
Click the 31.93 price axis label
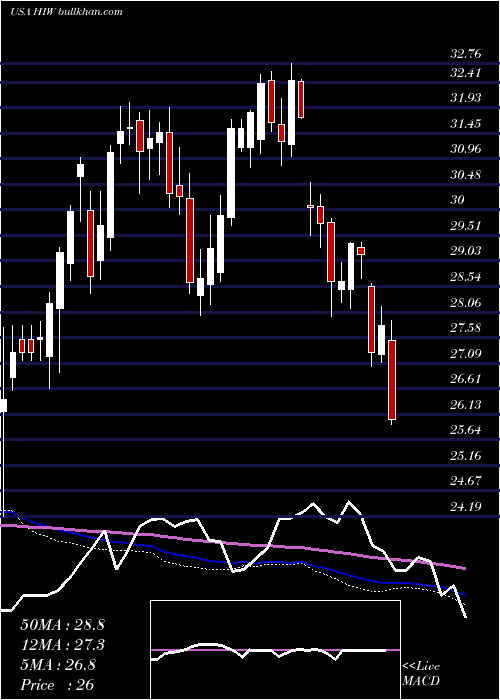466,97
